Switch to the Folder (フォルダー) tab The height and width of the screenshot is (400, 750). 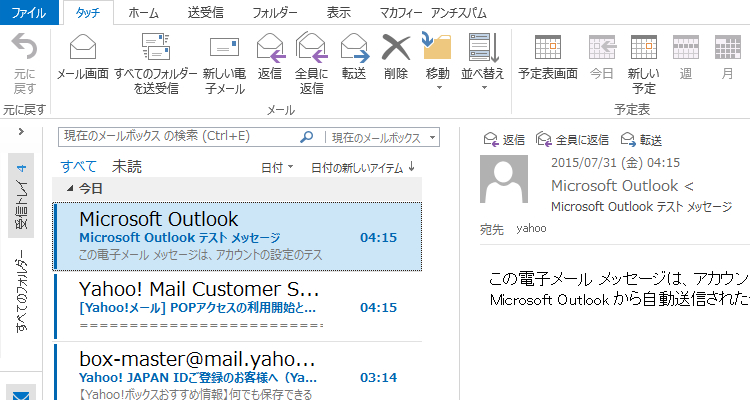(x=275, y=12)
